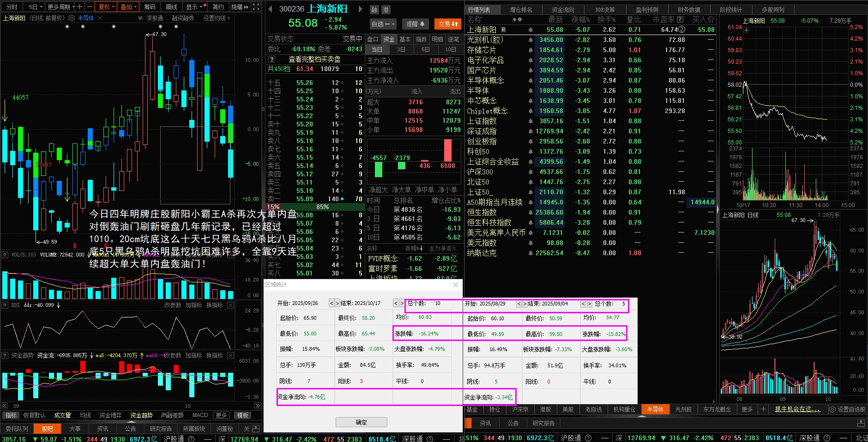Click the plus icon in the intraday mini chart
Viewport: 868px width, 442px height.
[x=747, y=30]
